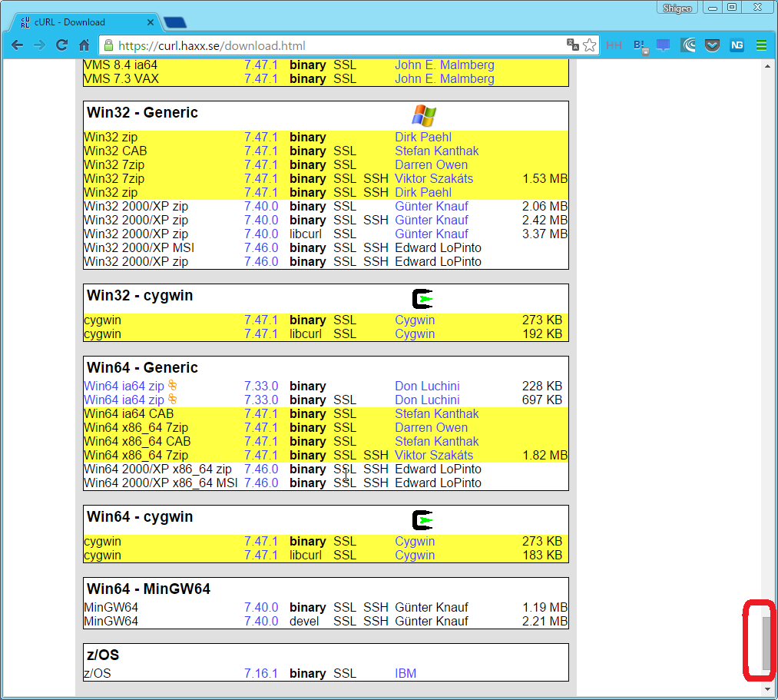Viewport: 778px width, 700px height.
Task: Open the Viktor Szakáts link beside 1.53 MB
Action: [x=434, y=179]
